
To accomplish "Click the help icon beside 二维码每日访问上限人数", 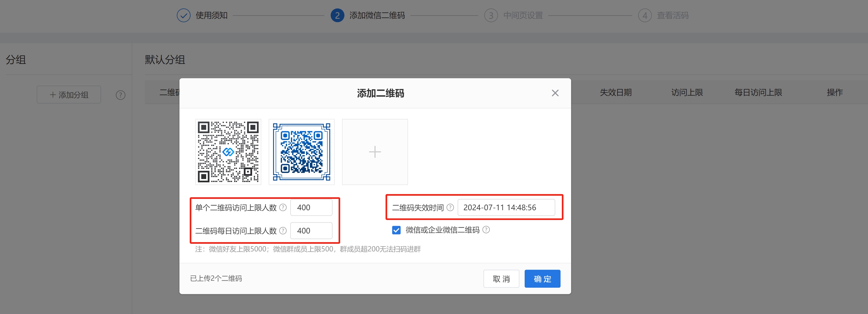I will tap(283, 231).
